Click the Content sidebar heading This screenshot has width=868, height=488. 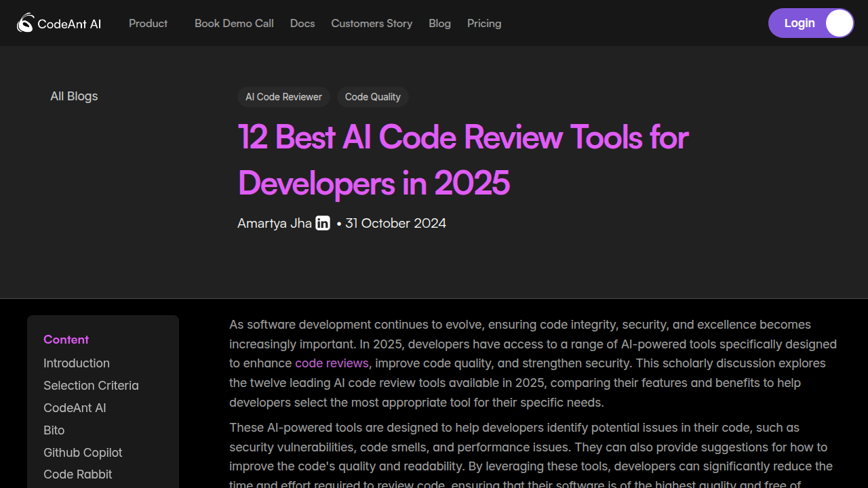66,340
